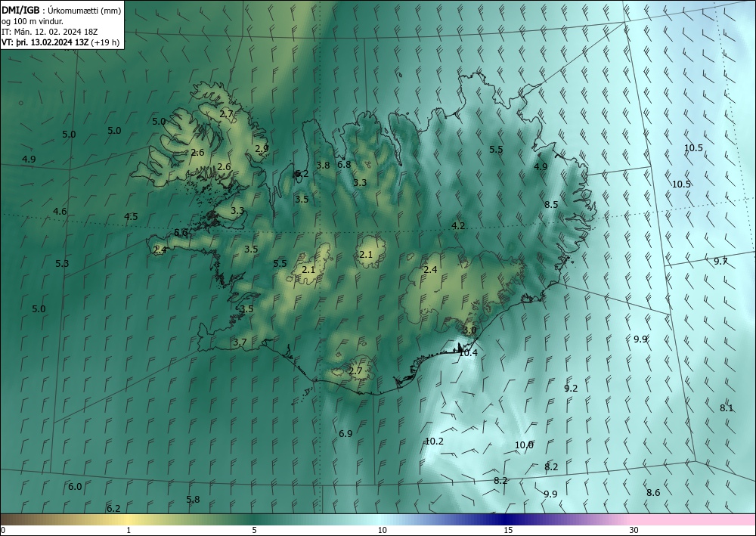Screen dimensions: 756x536
Task: Click the 8.6 value label
Action: click(653, 493)
